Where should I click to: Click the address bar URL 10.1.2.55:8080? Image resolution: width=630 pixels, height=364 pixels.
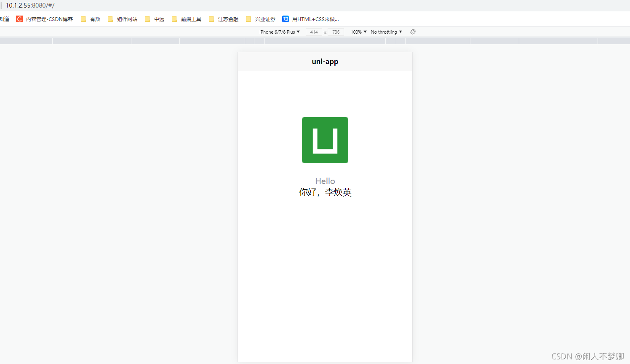30,5
